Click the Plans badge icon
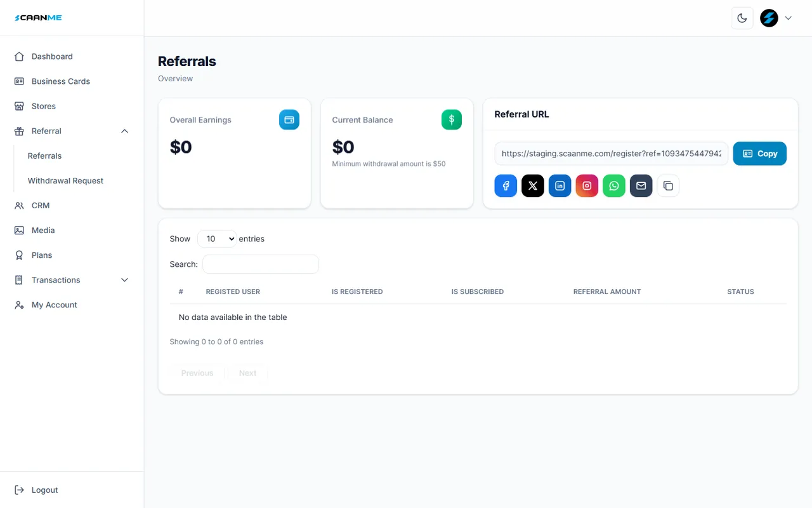This screenshot has height=508, width=812. (x=19, y=255)
